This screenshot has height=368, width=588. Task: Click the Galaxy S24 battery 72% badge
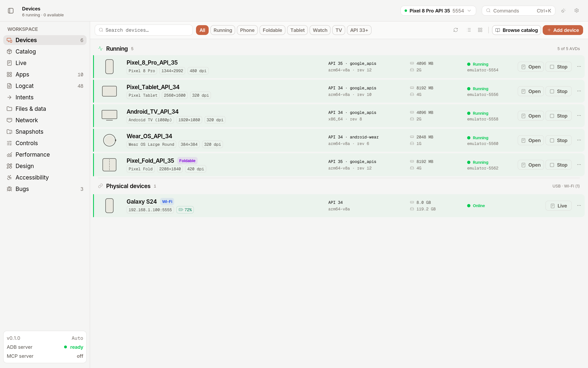click(x=185, y=210)
